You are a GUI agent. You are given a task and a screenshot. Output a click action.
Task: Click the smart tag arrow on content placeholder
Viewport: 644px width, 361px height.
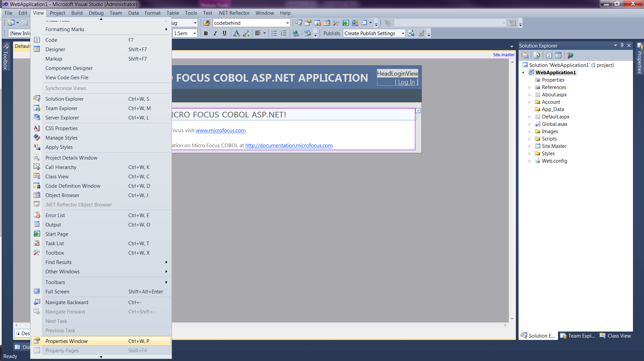click(x=418, y=110)
